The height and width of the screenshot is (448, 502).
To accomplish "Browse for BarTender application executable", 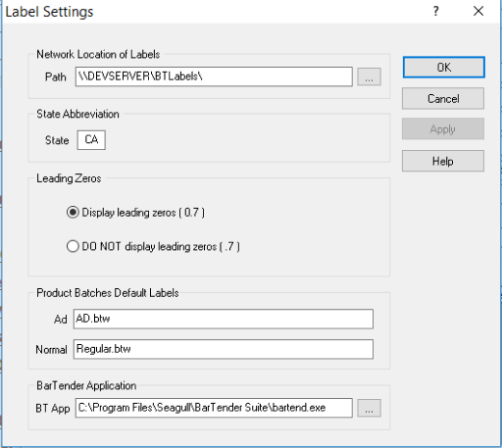I will pyautogui.click(x=369, y=408).
